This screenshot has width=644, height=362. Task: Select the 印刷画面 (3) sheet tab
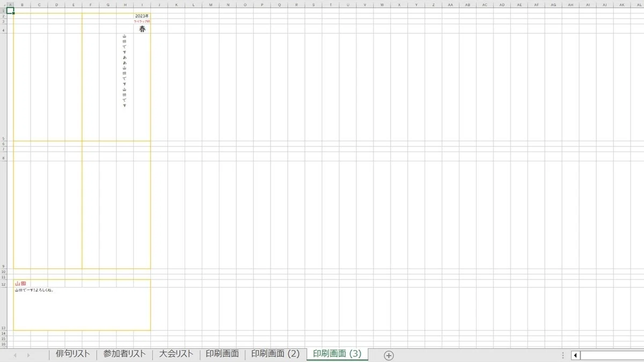pos(337,354)
